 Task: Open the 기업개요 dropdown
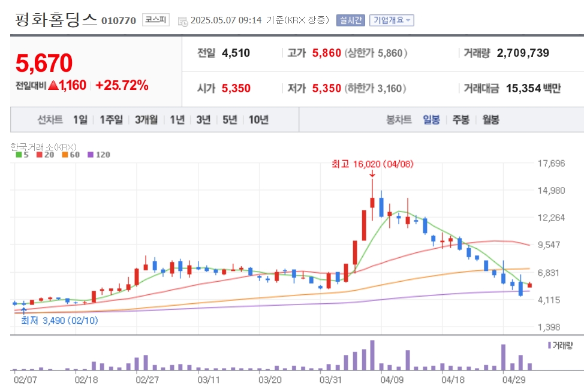pos(392,20)
